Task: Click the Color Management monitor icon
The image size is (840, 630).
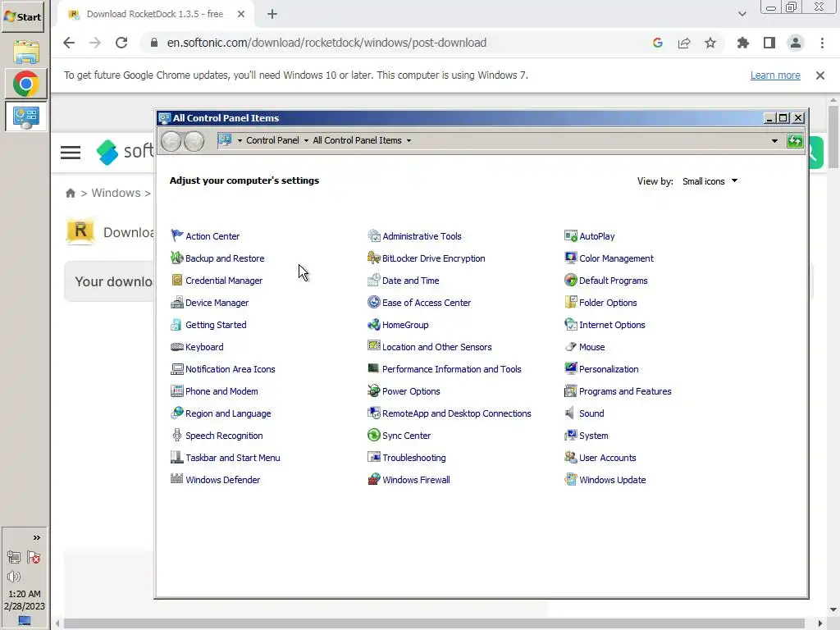Action: tap(571, 258)
